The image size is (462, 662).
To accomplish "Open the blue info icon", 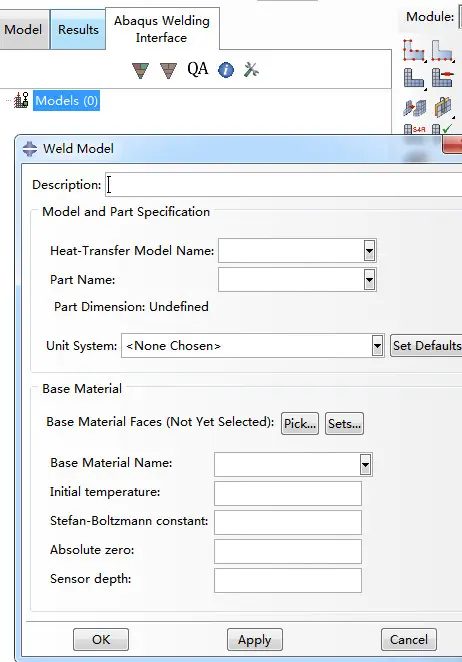I will [226, 70].
